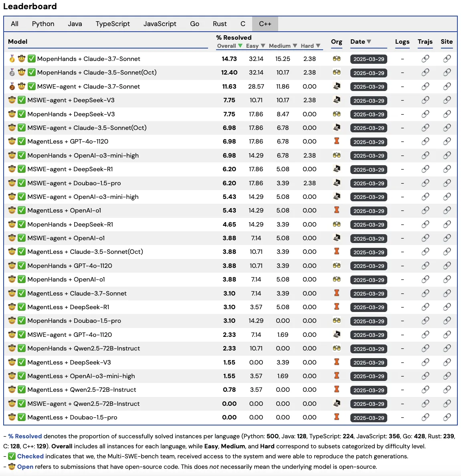Open Trajs link for MagentLess + Doubao-1.5-pro
Screen dimensions: 461x476
click(425, 417)
